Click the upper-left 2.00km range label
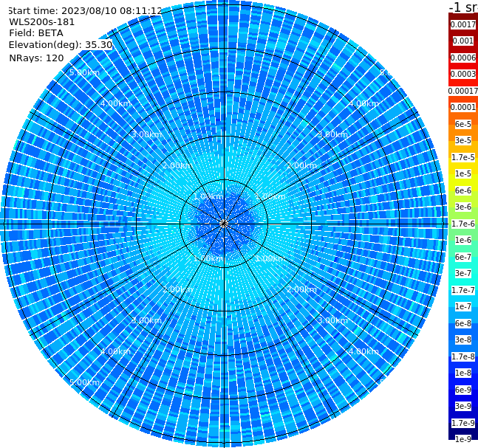Screen dimensions: 478x448 [177, 165]
